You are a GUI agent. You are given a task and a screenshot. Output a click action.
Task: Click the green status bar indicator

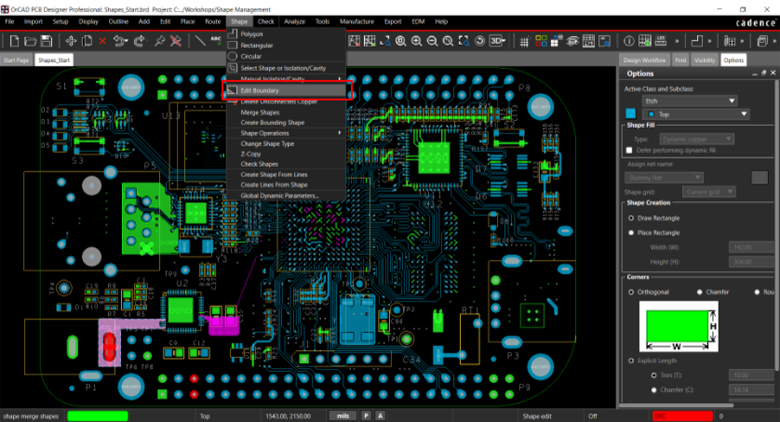(x=98, y=416)
